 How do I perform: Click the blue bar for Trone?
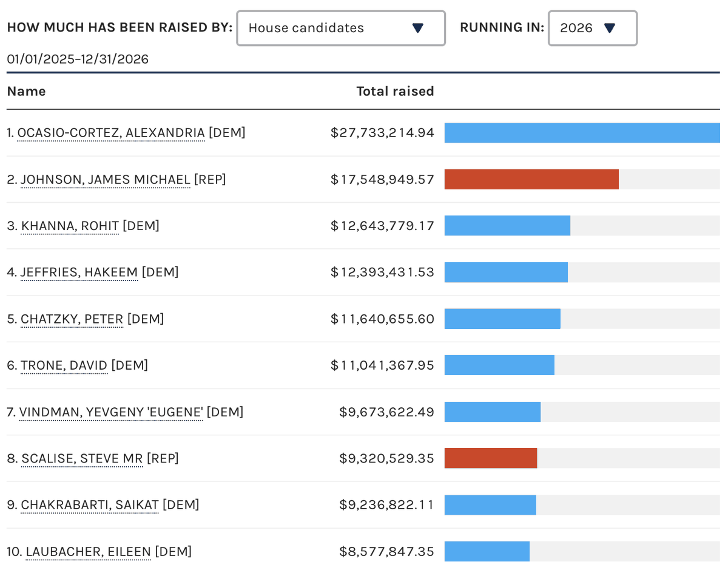tap(499, 365)
